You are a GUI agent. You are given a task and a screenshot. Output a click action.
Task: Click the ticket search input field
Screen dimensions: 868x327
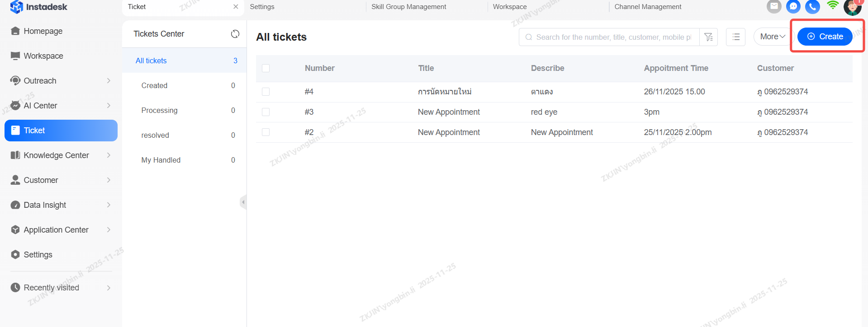coord(613,37)
